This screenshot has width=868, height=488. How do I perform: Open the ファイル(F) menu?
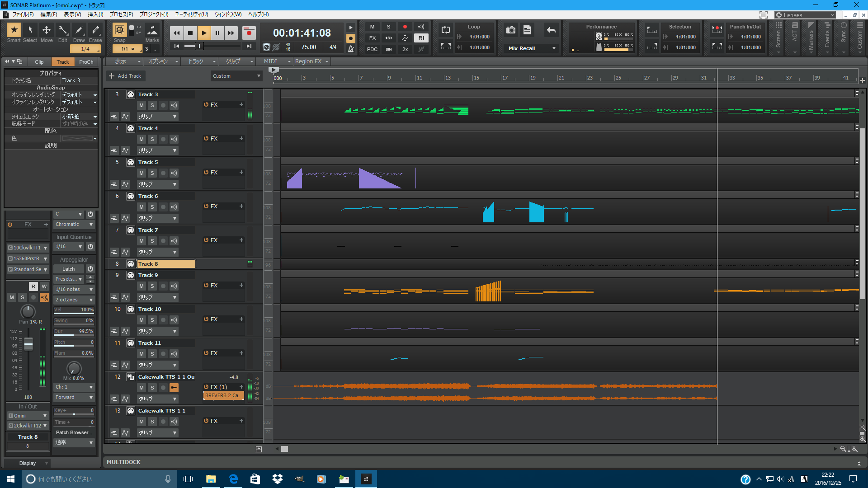23,14
